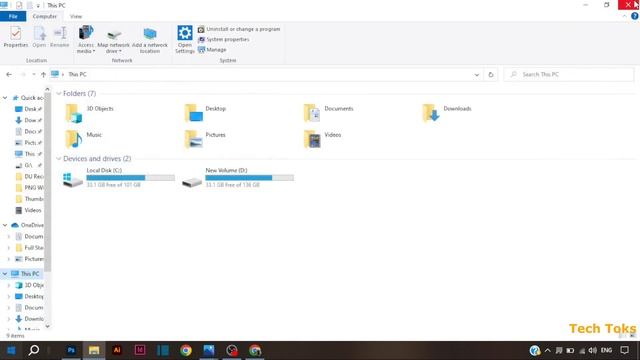The image size is (640, 360).
Task: Collapse the Folders (7) group
Action: pyautogui.click(x=58, y=93)
